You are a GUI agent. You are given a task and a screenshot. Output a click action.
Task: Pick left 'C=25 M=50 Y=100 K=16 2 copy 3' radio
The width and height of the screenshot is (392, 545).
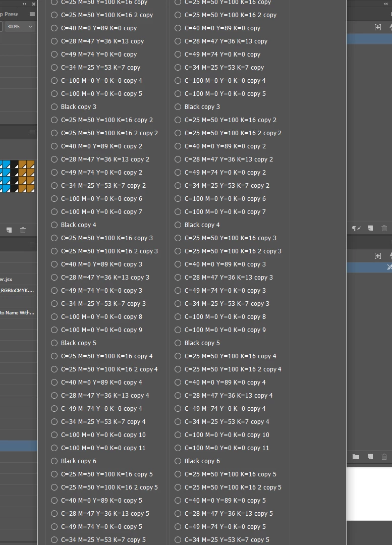[54, 251]
